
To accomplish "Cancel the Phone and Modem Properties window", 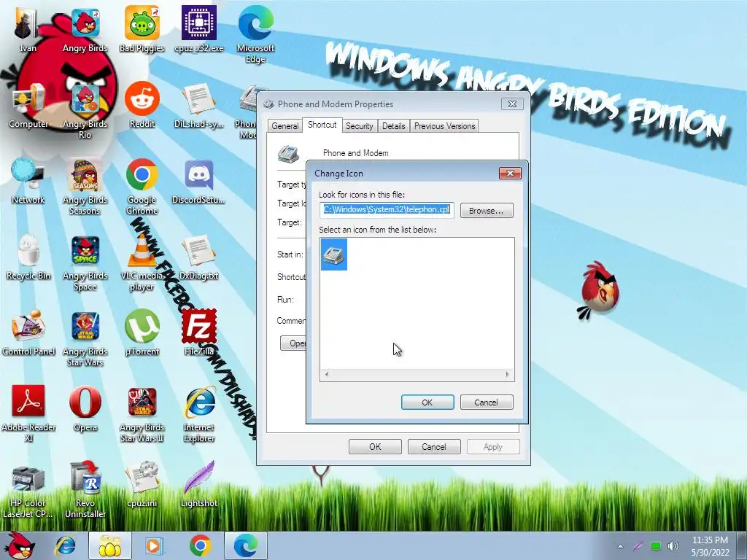I will [x=434, y=447].
